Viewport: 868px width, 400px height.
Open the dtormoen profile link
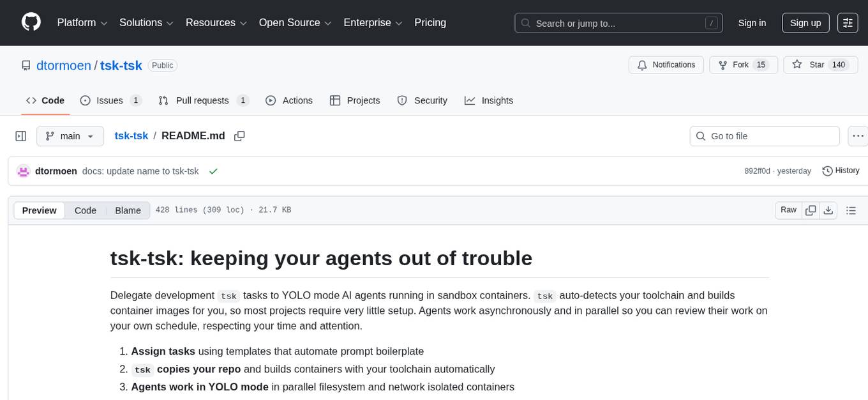coord(63,65)
